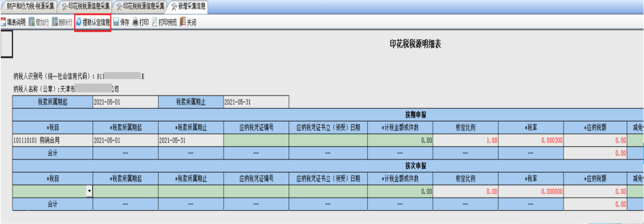644x224 pixels.
Task: Click the 税款所属期止 field showing 2021-05-31 at top
Action: pyautogui.click(x=256, y=102)
